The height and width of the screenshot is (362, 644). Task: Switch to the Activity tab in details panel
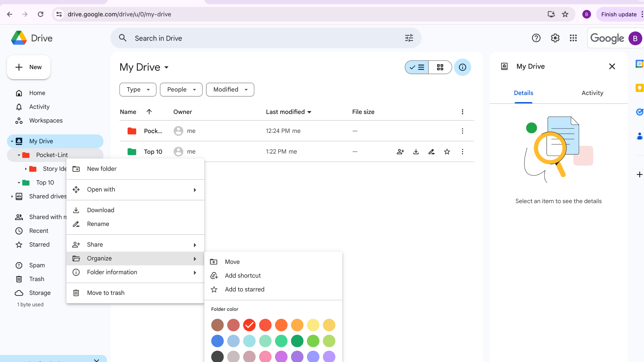click(592, 93)
